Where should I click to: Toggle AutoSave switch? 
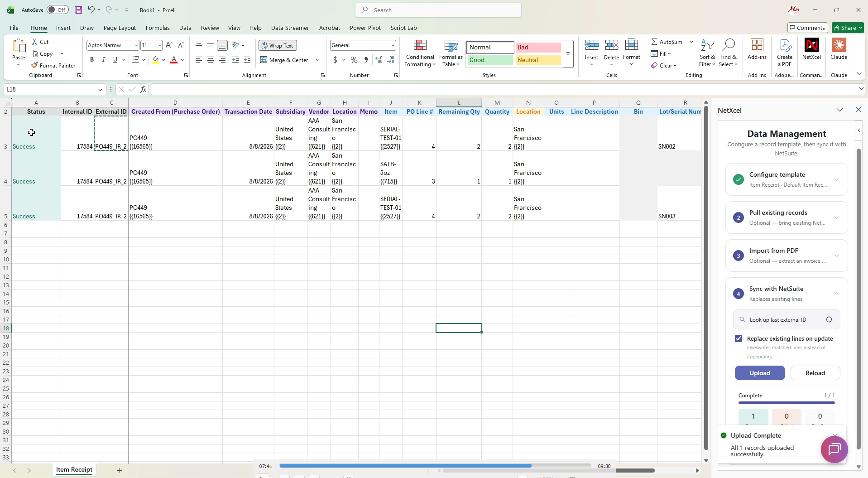[58, 10]
